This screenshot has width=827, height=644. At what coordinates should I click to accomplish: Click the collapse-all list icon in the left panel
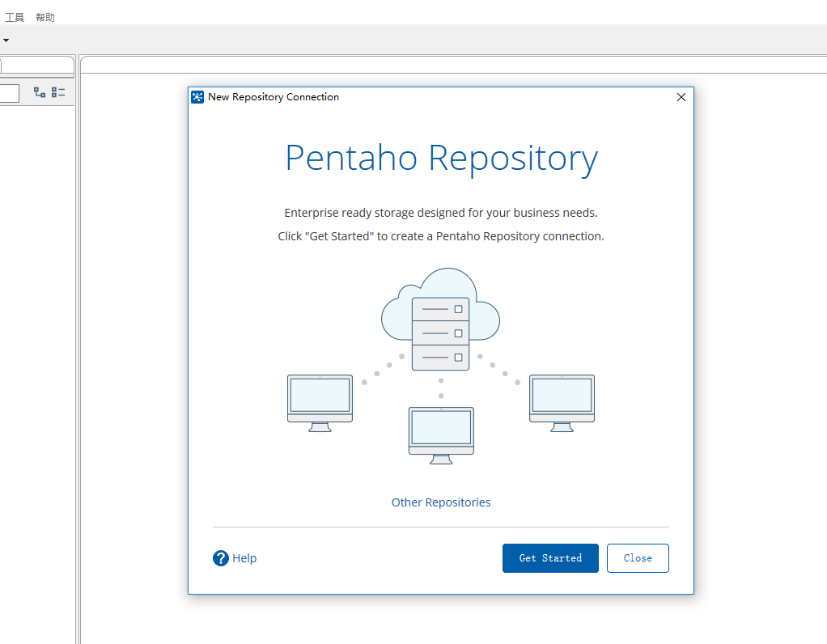click(x=58, y=92)
